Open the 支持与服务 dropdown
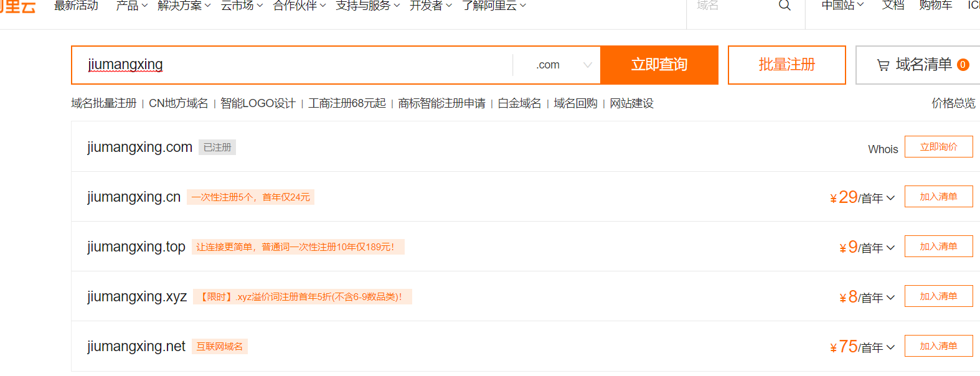 coord(368,6)
